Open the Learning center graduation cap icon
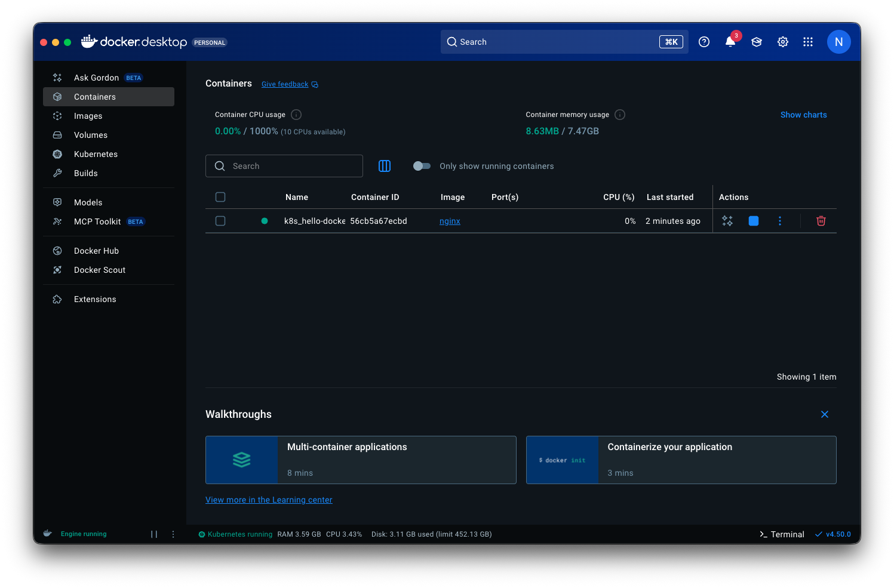This screenshot has height=588, width=894. coord(757,42)
